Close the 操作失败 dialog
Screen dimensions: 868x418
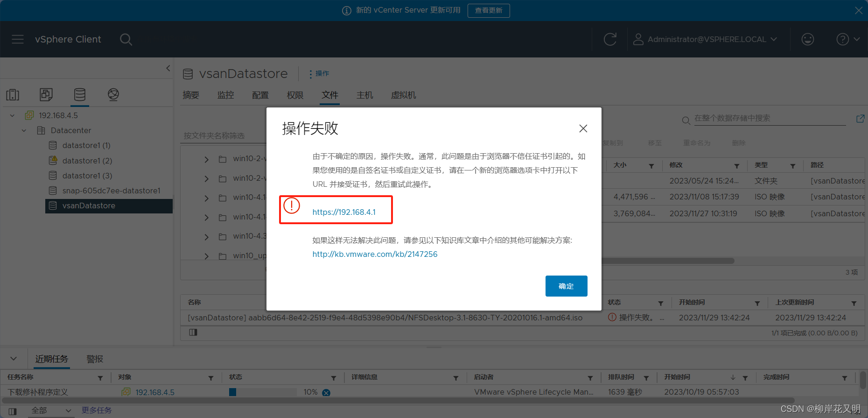pyautogui.click(x=583, y=128)
